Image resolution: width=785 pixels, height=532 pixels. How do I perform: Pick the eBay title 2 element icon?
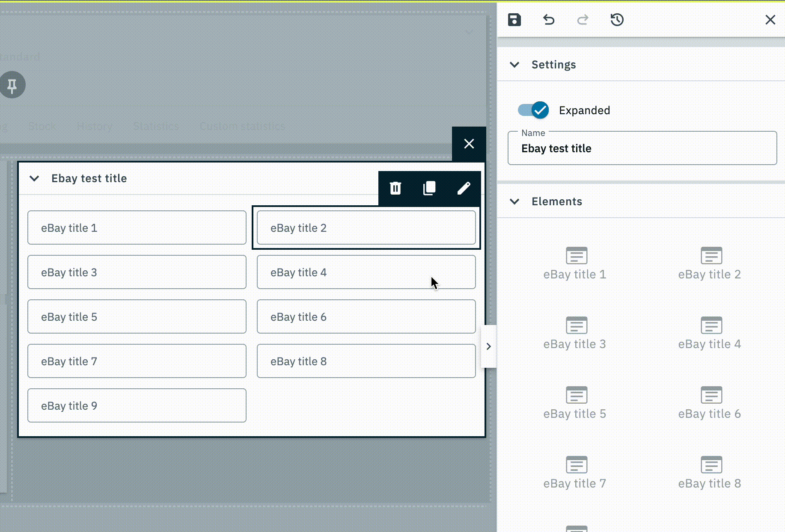[x=711, y=256]
